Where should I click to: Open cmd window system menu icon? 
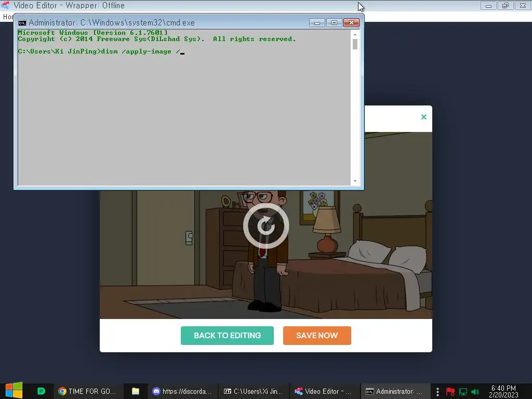click(x=22, y=23)
